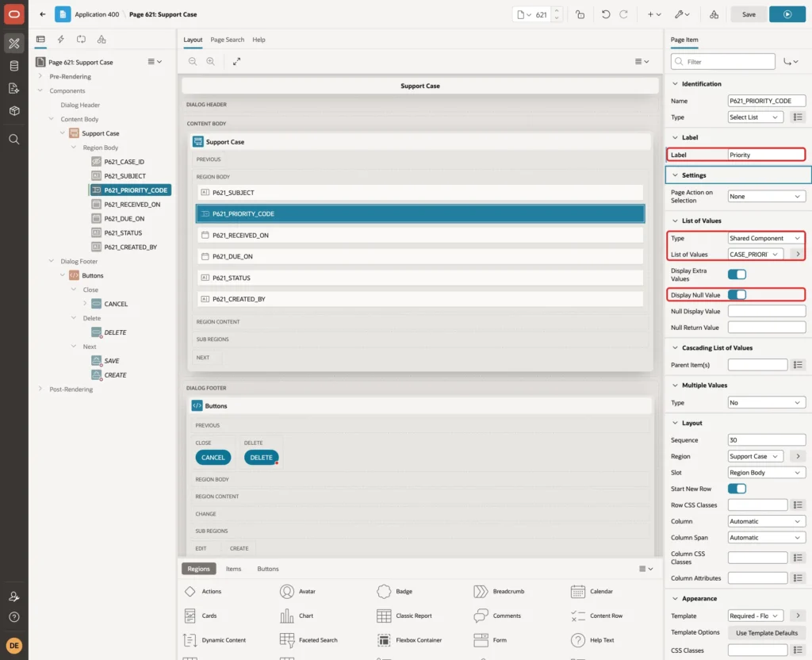Select P621_SUBJECT in the page tree
This screenshot has height=660, width=812.
pos(124,176)
